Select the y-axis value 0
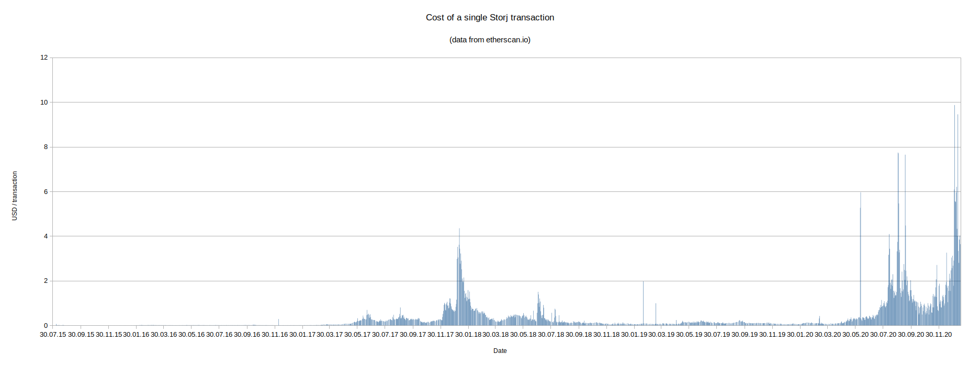 coord(46,325)
